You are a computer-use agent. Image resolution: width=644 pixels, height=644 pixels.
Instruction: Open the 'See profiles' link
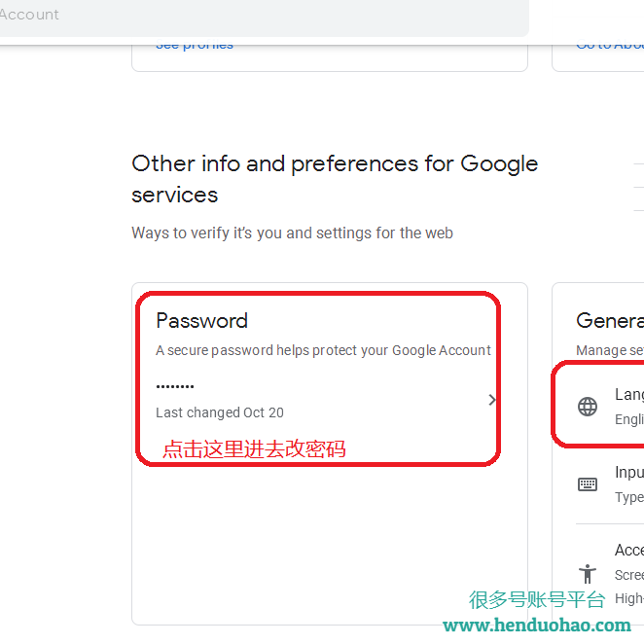(x=195, y=45)
